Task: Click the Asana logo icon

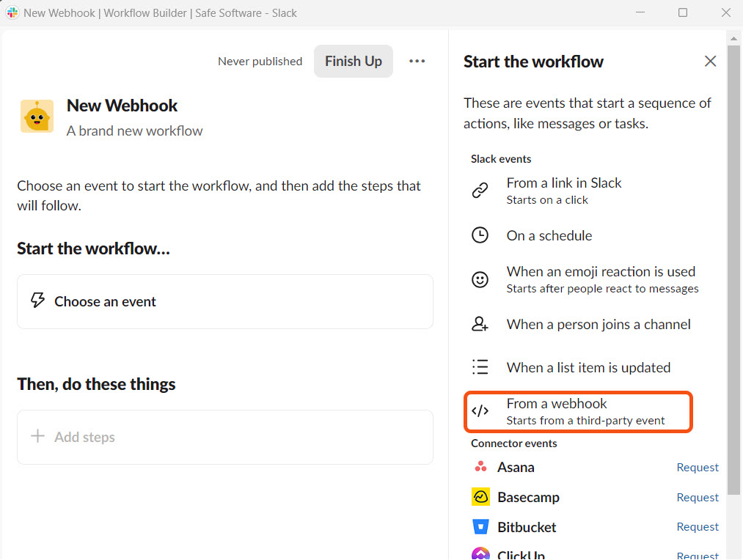Action: (480, 467)
